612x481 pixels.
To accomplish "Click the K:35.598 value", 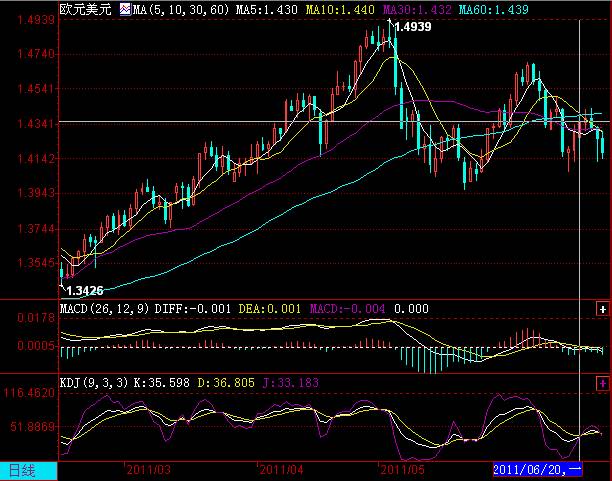I will pyautogui.click(x=162, y=382).
